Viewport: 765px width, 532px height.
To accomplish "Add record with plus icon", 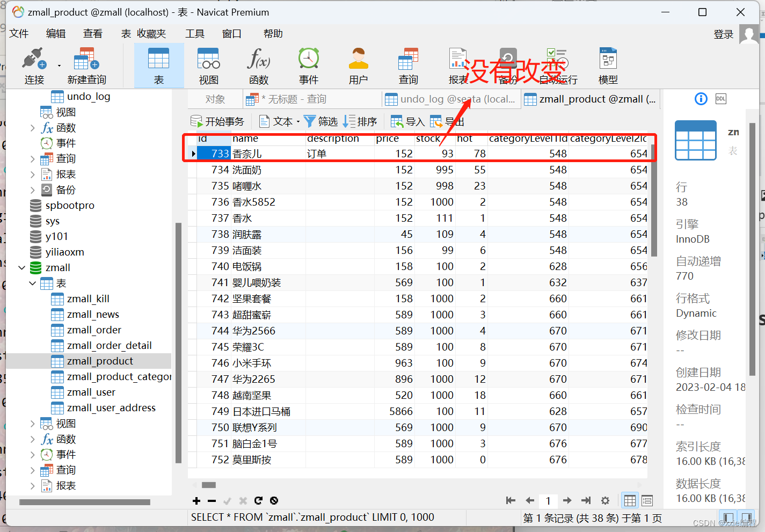I will pyautogui.click(x=196, y=501).
